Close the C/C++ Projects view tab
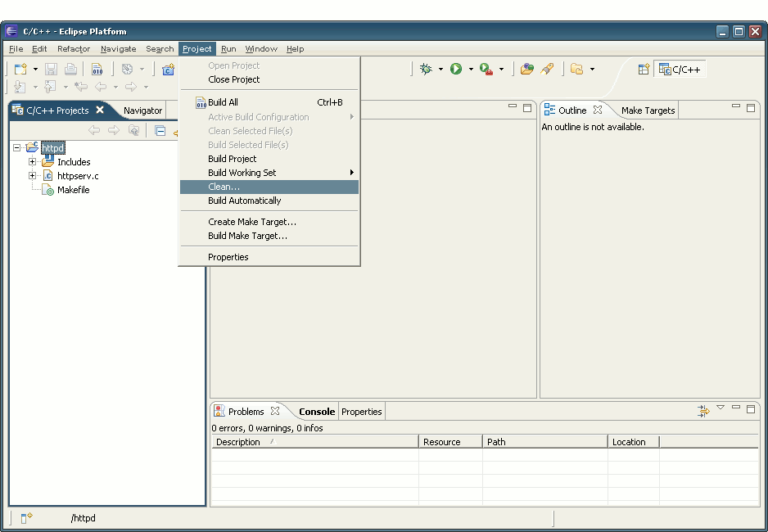This screenshot has width=768, height=532. tap(100, 110)
